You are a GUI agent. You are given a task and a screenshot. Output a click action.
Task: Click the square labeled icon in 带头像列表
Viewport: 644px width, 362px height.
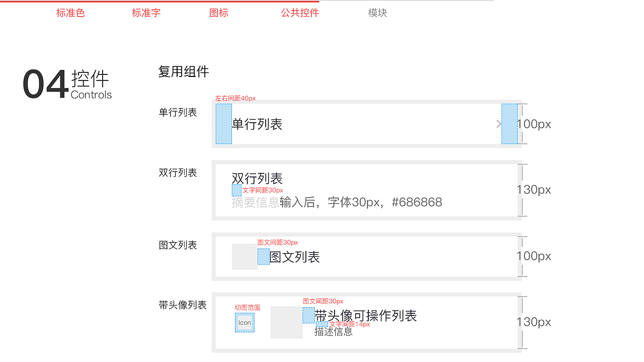244,322
